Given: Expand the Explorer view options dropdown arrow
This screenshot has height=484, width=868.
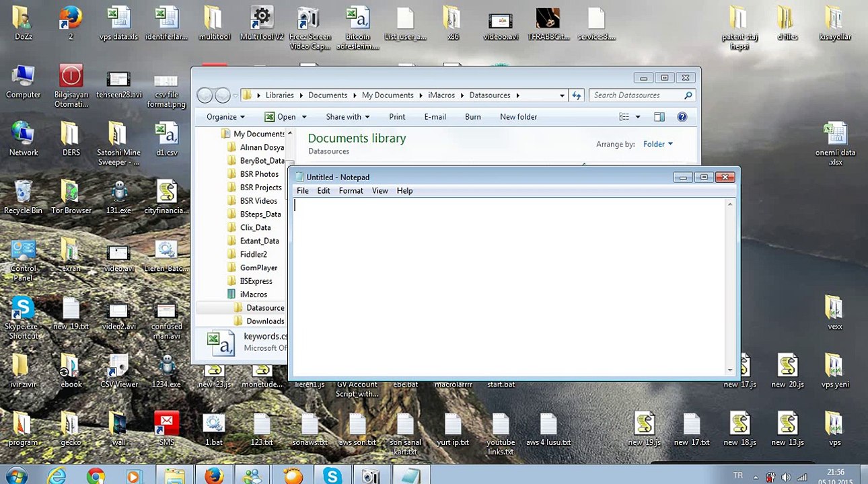Looking at the screenshot, I should click(x=637, y=117).
